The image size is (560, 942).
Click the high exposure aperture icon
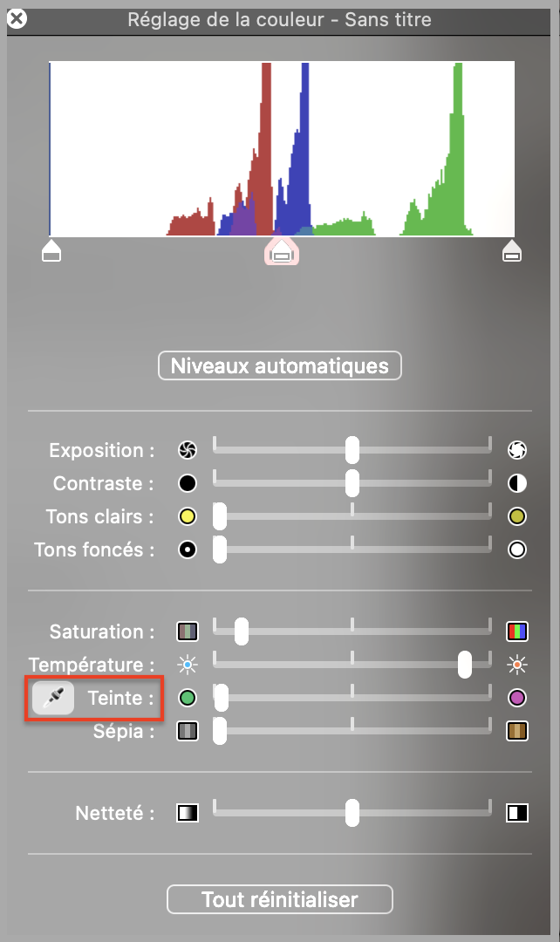517,450
